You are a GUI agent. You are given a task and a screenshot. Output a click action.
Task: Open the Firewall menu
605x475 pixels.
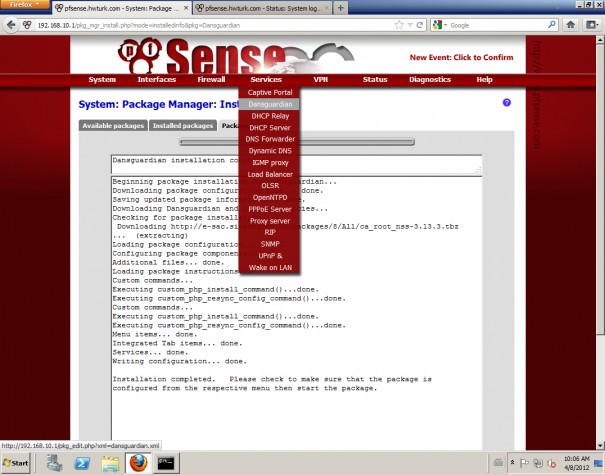(x=211, y=79)
